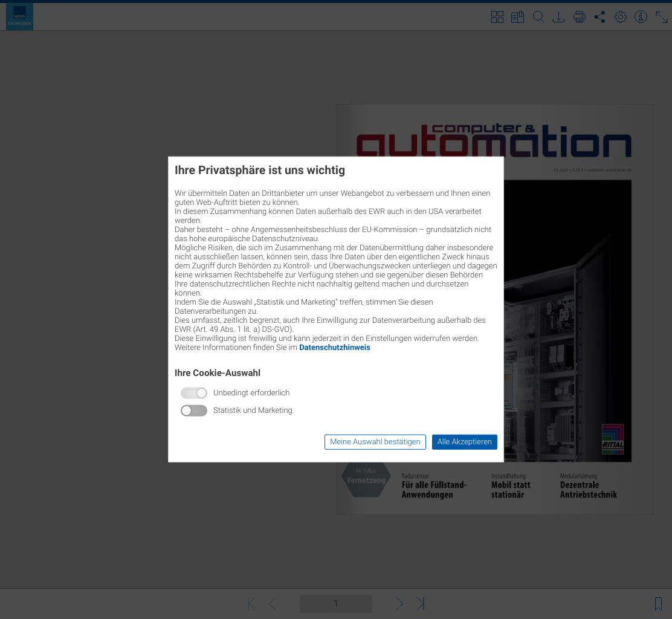
Task: Open the info icon
Action: (x=641, y=17)
